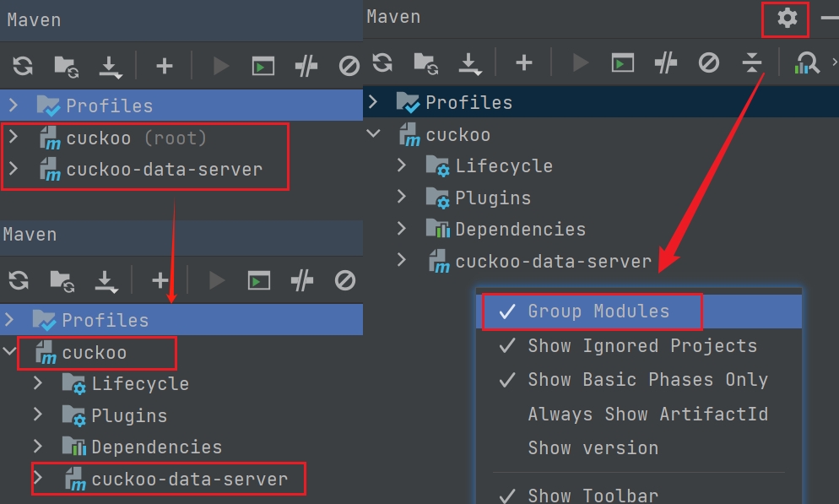
Task: Download sources icon in lower-left panel
Action: coord(106,281)
